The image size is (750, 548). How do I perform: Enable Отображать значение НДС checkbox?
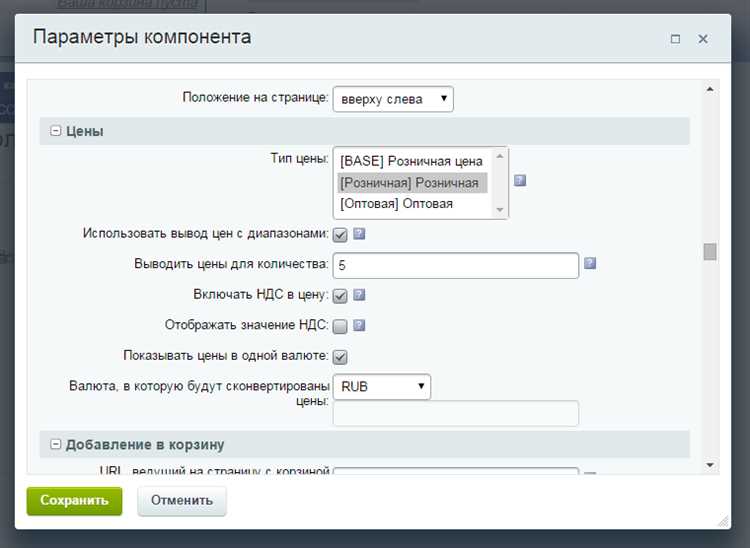340,327
